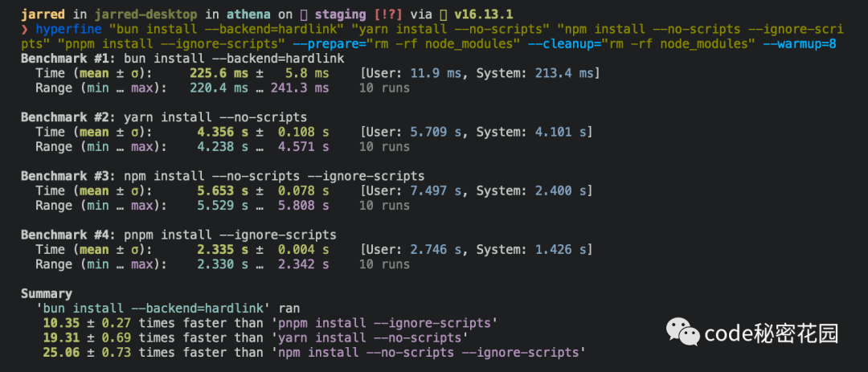Click the pnpm maximum '2.342 s'
This screenshot has width=868, height=372.
(x=303, y=264)
